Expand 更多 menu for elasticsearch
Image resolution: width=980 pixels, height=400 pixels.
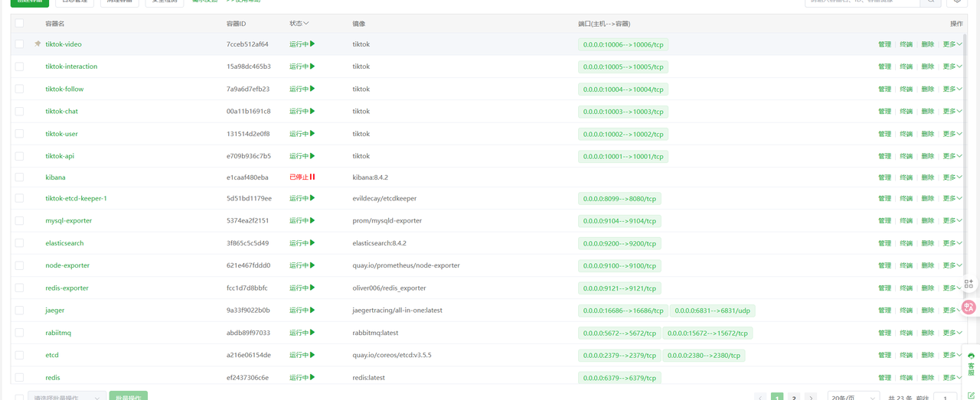click(952, 242)
